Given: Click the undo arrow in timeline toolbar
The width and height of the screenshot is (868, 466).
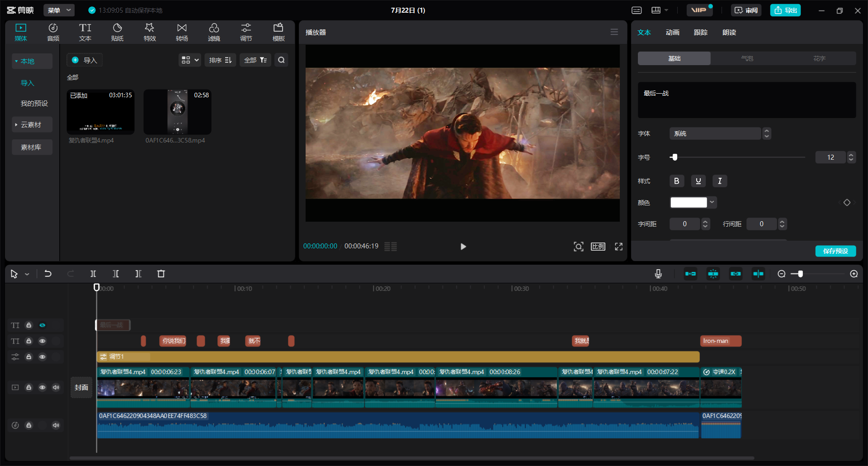Looking at the screenshot, I should pyautogui.click(x=48, y=274).
